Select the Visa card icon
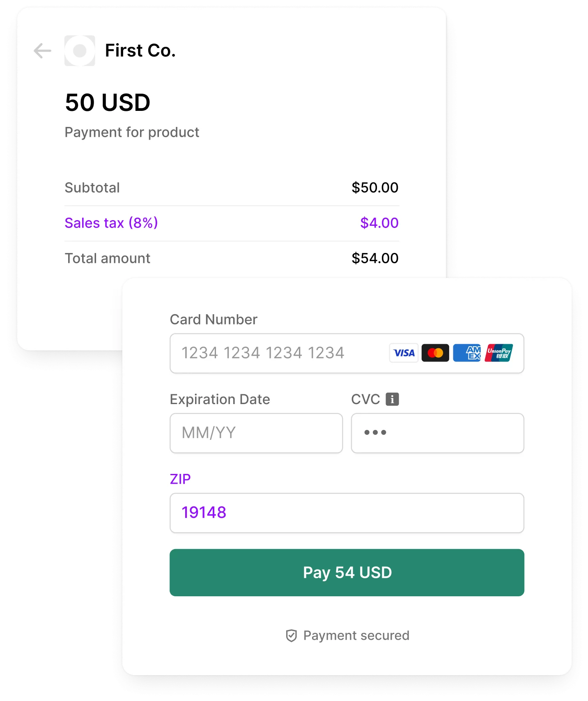Image resolution: width=588 pixels, height=701 pixels. pyautogui.click(x=404, y=353)
